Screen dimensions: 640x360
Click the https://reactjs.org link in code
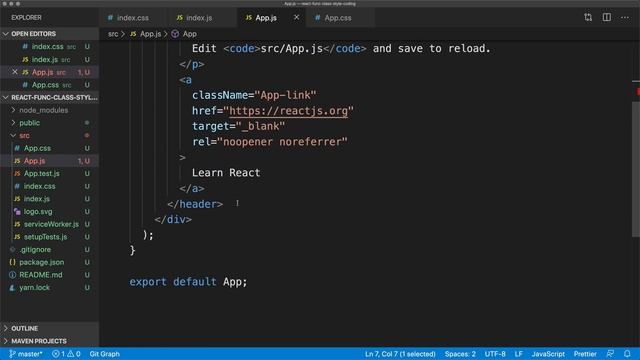tap(289, 111)
